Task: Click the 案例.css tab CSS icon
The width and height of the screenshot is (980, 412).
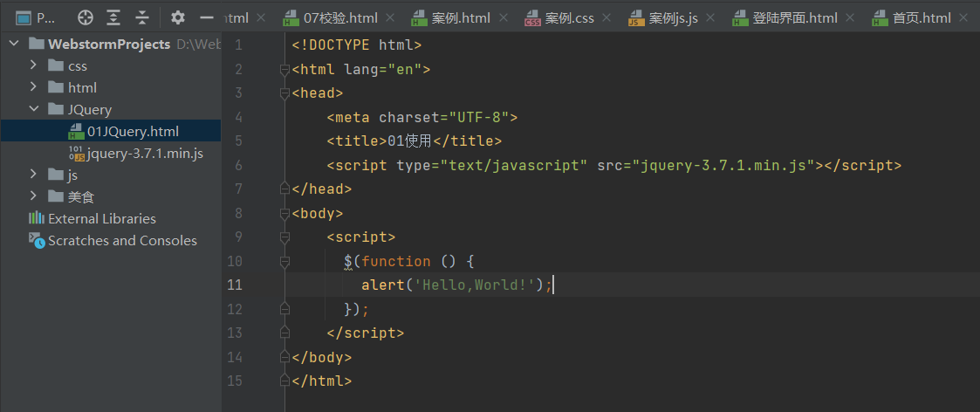Action: [532, 18]
